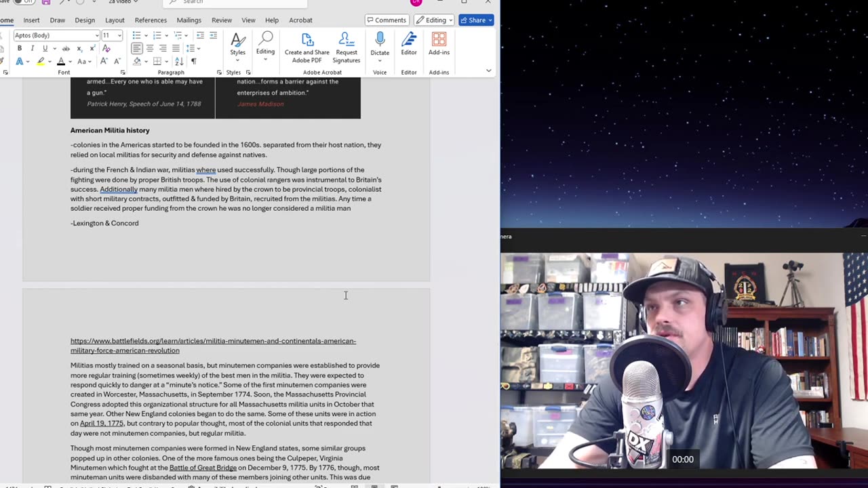
Task: Switch to the Layout tab
Action: [x=115, y=20]
